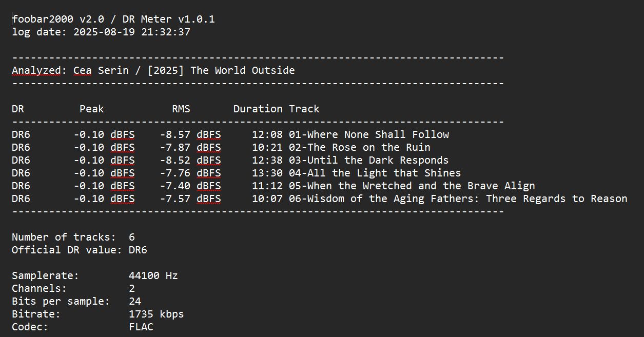Click the 'foobar2000 v2.0 / DR Meter v1.0.1' header line
Image resolution: width=644 pixels, height=337 pixels.
pyautogui.click(x=113, y=19)
